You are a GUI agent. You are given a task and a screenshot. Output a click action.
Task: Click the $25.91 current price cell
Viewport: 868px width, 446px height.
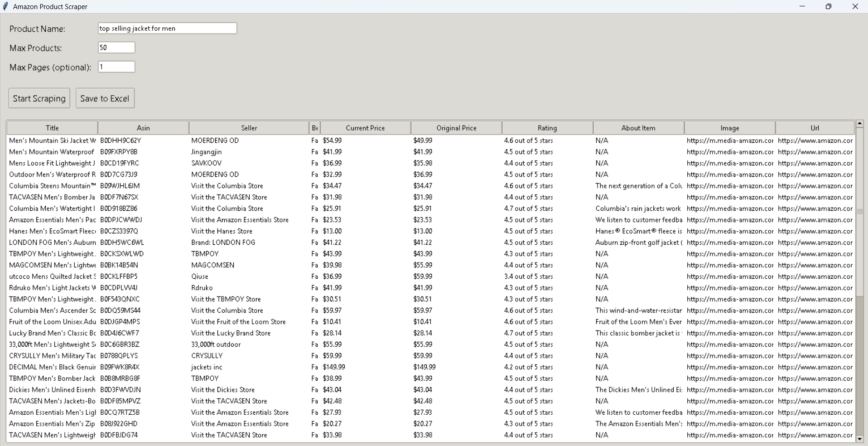pos(332,208)
